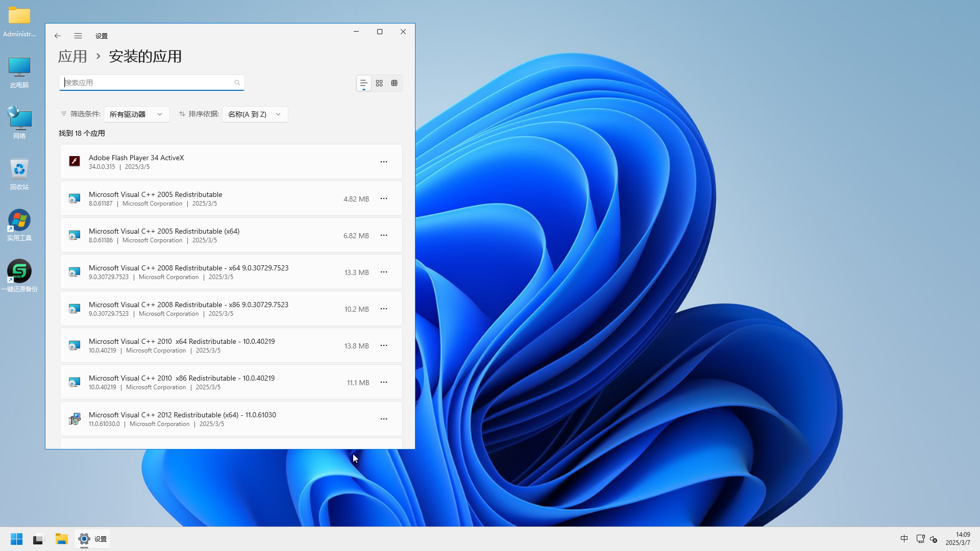Open File Explorer from taskbar
The image size is (980, 551).
click(62, 539)
